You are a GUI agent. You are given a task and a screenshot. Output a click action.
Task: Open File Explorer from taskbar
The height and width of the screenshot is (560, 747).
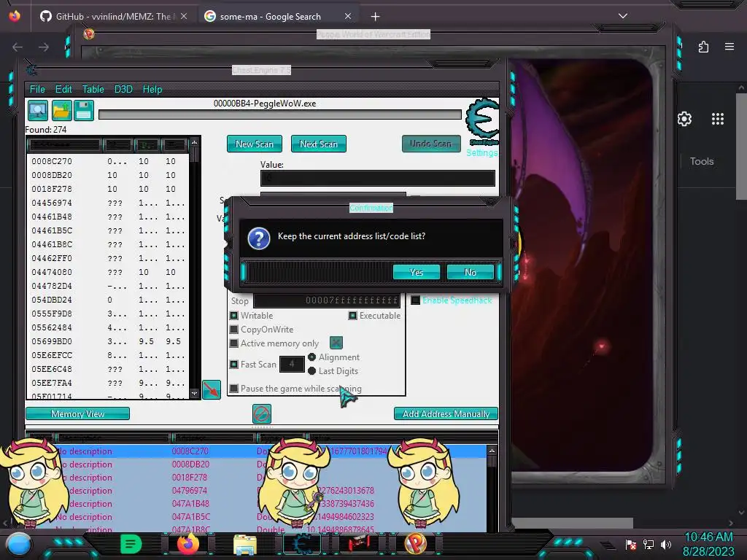click(x=245, y=544)
